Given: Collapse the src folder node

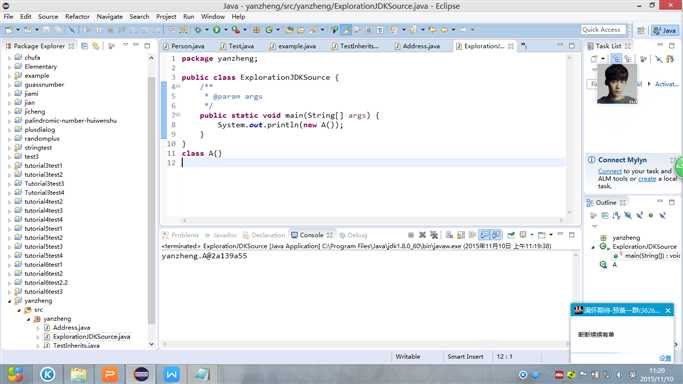Looking at the screenshot, I should pyautogui.click(x=19, y=310).
